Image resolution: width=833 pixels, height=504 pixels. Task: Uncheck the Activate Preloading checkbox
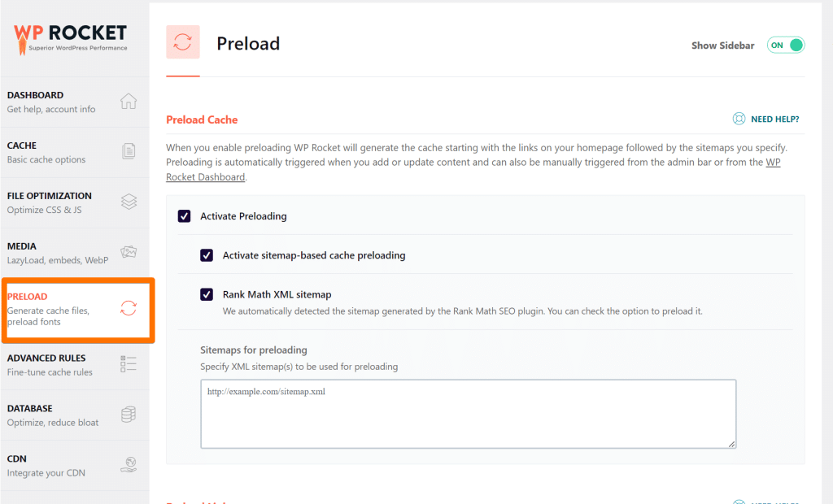coord(184,216)
